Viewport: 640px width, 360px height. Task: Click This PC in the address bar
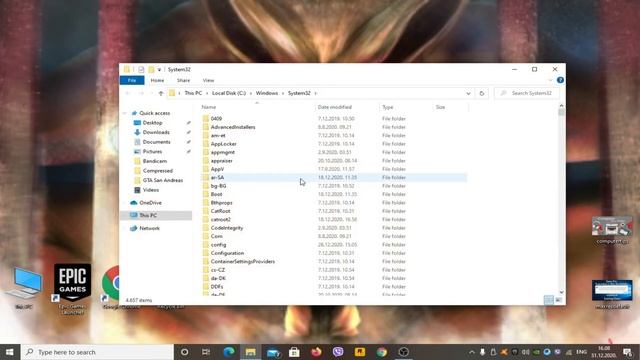[x=193, y=93]
